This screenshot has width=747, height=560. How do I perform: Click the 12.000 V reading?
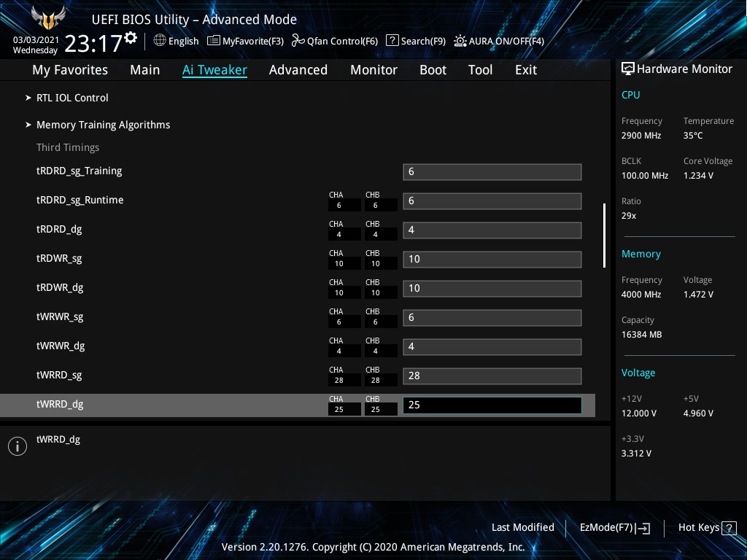tap(639, 413)
